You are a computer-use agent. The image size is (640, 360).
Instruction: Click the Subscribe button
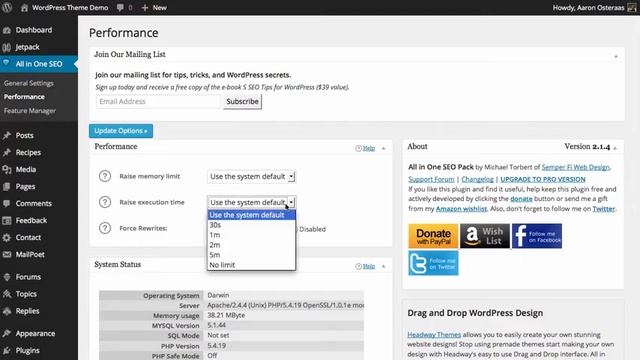tap(242, 101)
